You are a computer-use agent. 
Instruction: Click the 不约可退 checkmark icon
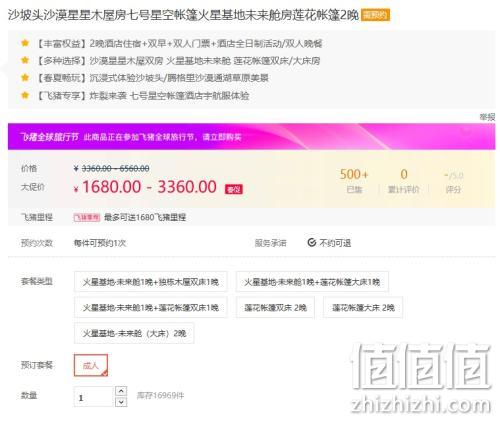pos(311,243)
